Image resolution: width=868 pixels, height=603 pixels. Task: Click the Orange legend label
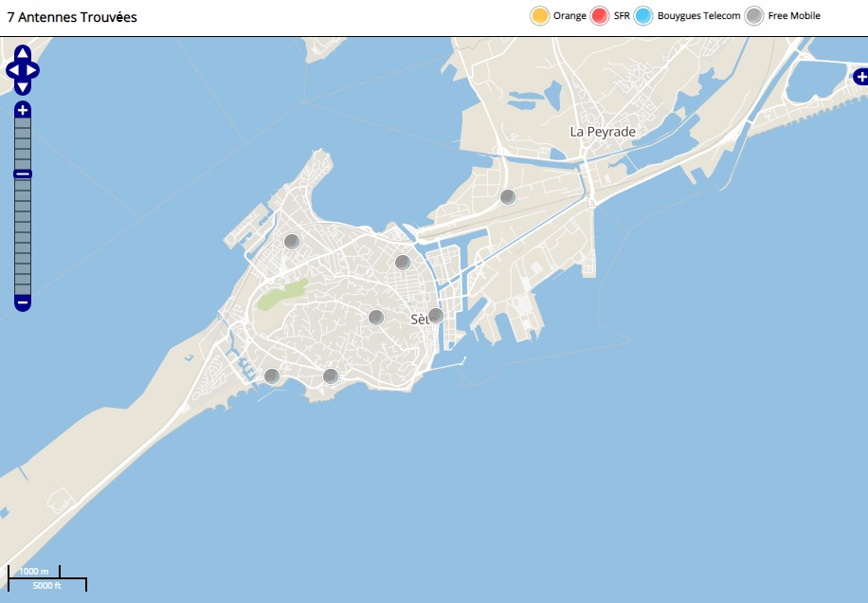[x=570, y=16]
